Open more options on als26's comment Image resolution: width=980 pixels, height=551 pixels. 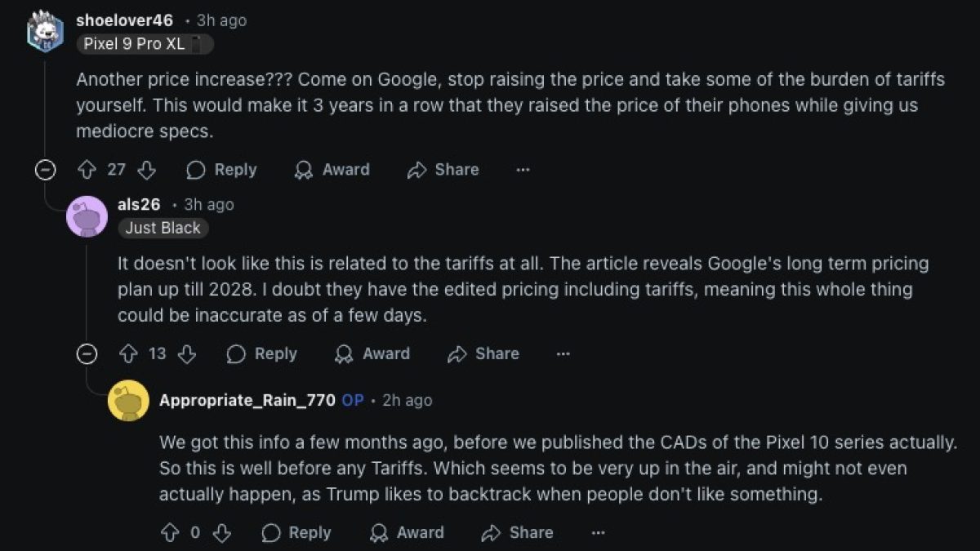point(563,353)
